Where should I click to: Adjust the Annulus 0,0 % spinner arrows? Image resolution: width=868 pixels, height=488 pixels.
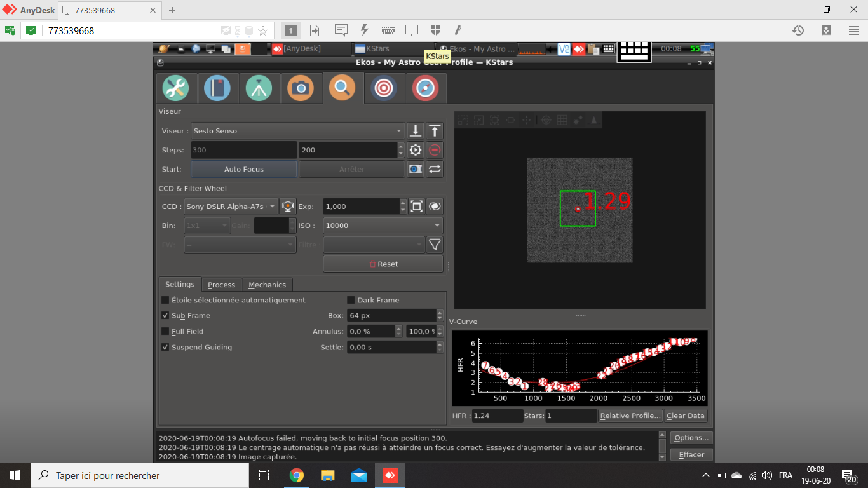(x=399, y=332)
